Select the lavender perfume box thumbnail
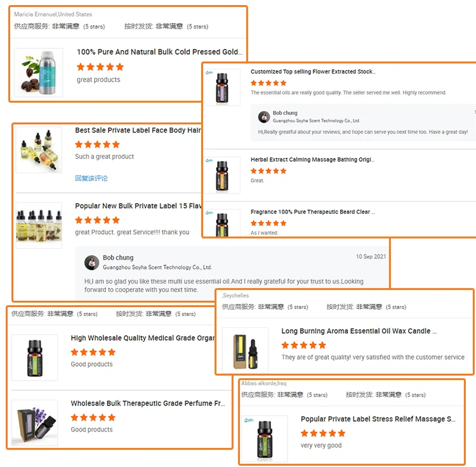The width and height of the screenshot is (476, 467). (x=35, y=423)
